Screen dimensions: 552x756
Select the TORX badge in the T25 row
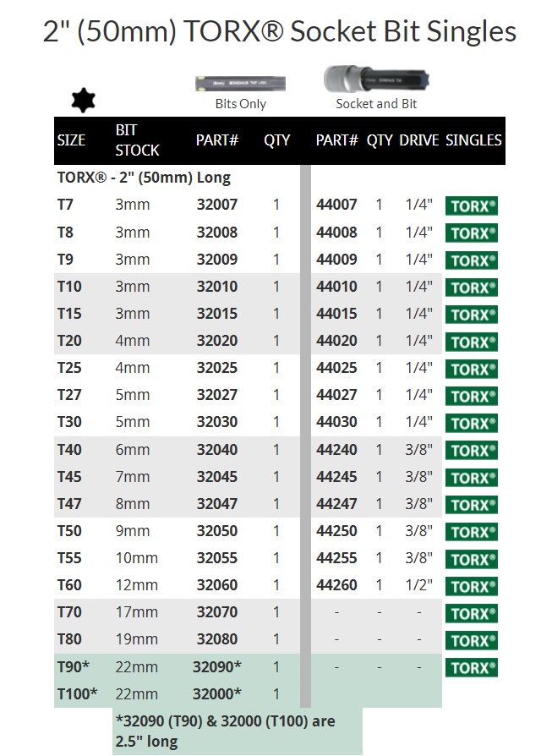click(x=472, y=369)
